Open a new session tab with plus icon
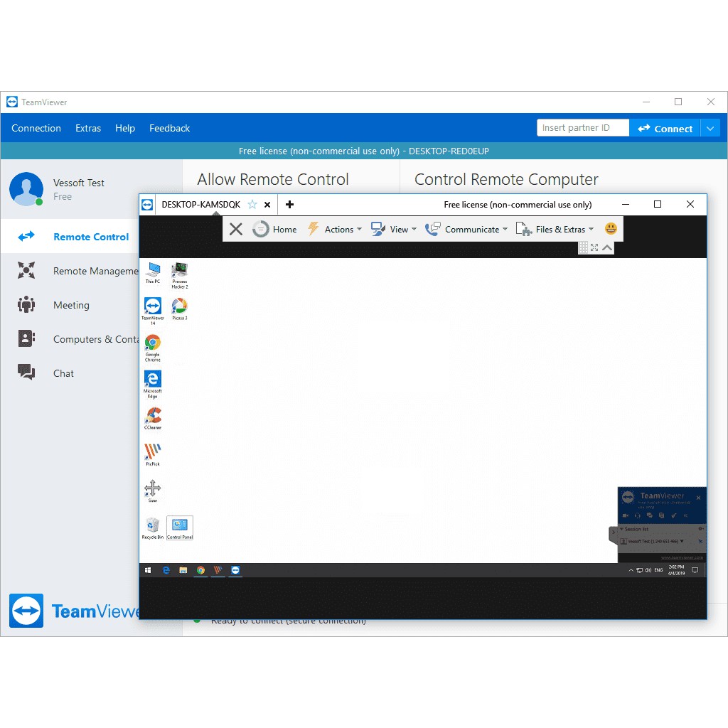This screenshot has height=728, width=728. [289, 205]
